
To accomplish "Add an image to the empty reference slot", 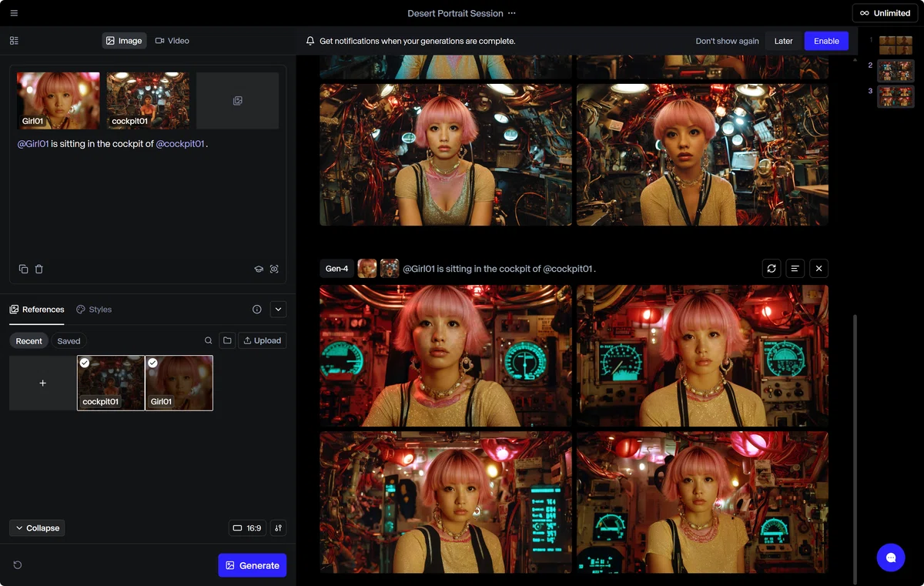I will point(237,101).
